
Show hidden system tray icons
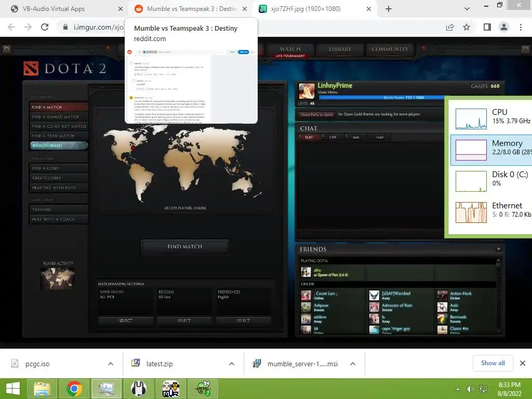coord(458,389)
